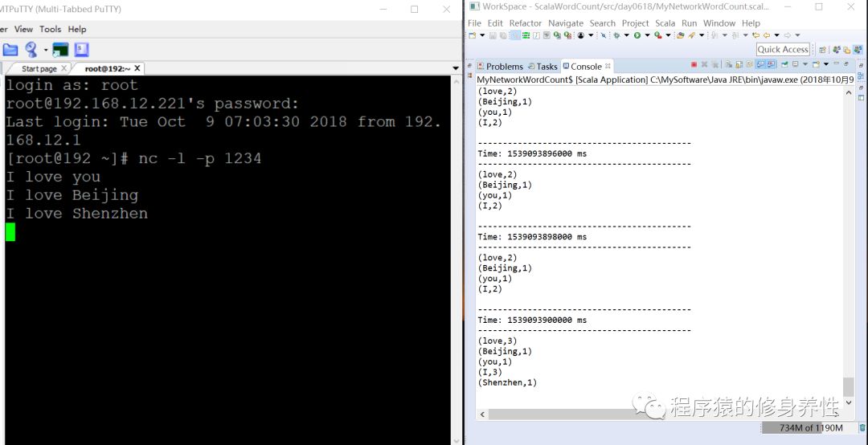Click the Open Type icon in Eclipse toolbar
The image size is (868, 445).
pos(681,35)
